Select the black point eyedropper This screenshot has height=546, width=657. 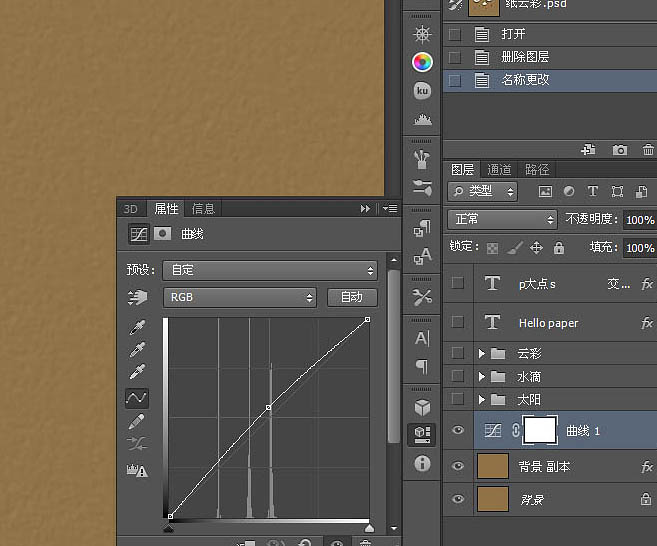[x=137, y=327]
